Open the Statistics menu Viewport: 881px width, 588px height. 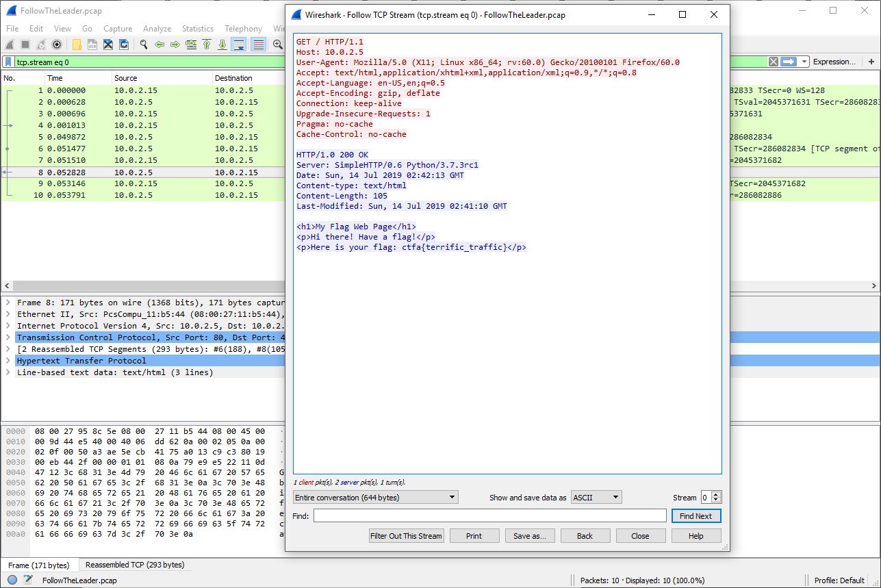pos(197,29)
